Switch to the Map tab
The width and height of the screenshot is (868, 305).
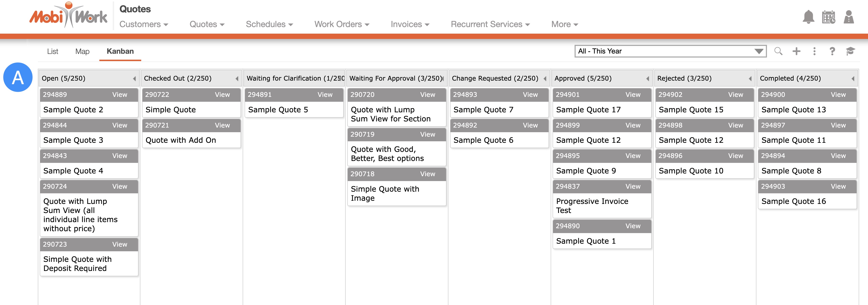82,51
